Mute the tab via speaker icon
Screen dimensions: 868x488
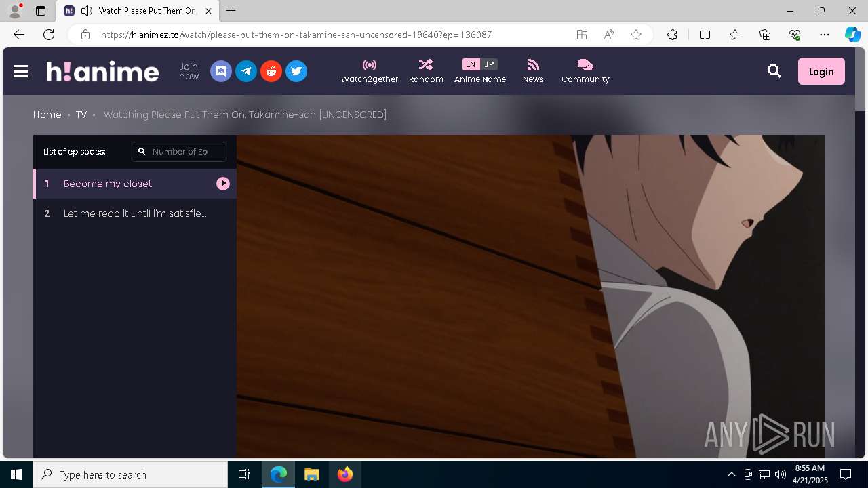(x=87, y=11)
